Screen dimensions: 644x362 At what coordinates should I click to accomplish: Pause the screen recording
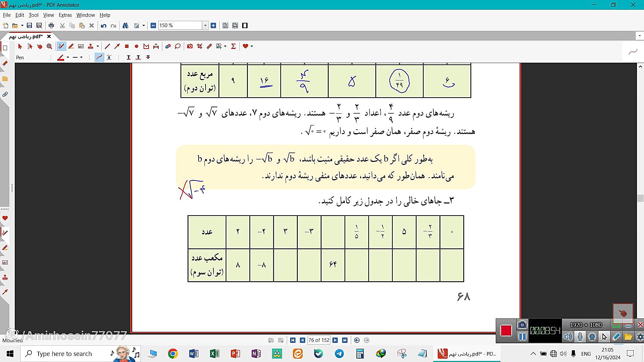[522, 336]
